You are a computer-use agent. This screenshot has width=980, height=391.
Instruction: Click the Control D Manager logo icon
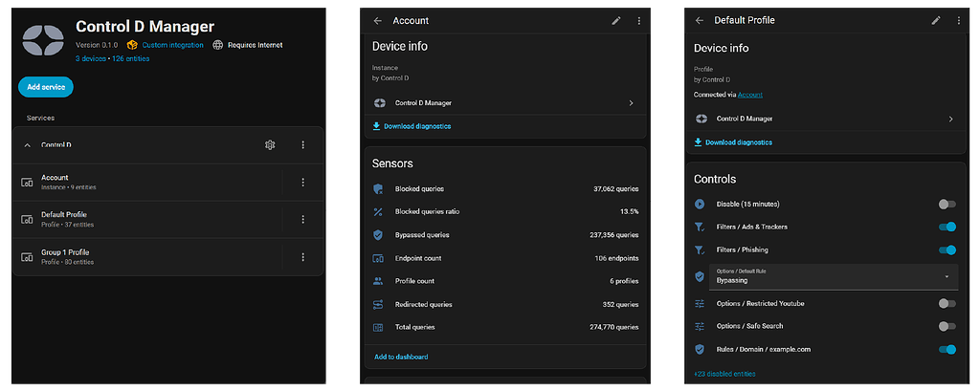click(x=43, y=40)
